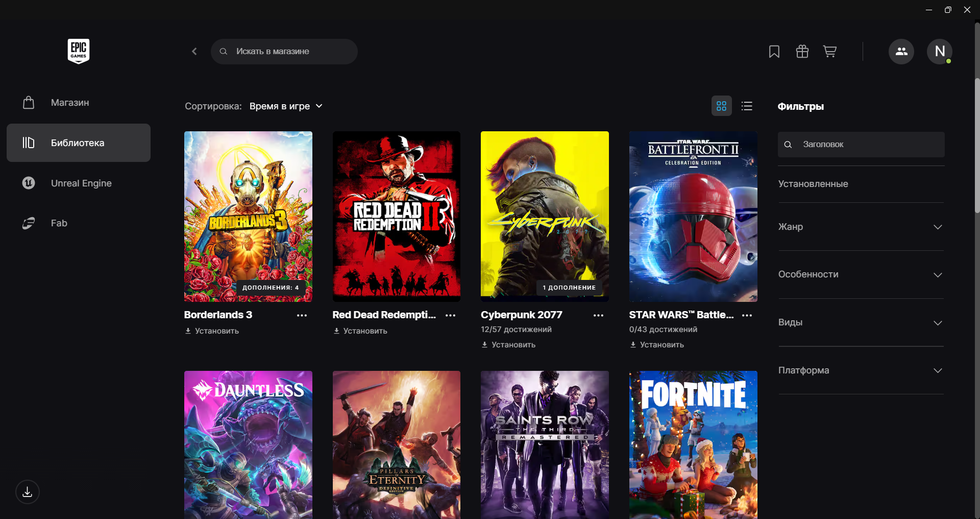Open Unreal Engine in the sidebar
This screenshot has width=980, height=519.
coord(79,183)
